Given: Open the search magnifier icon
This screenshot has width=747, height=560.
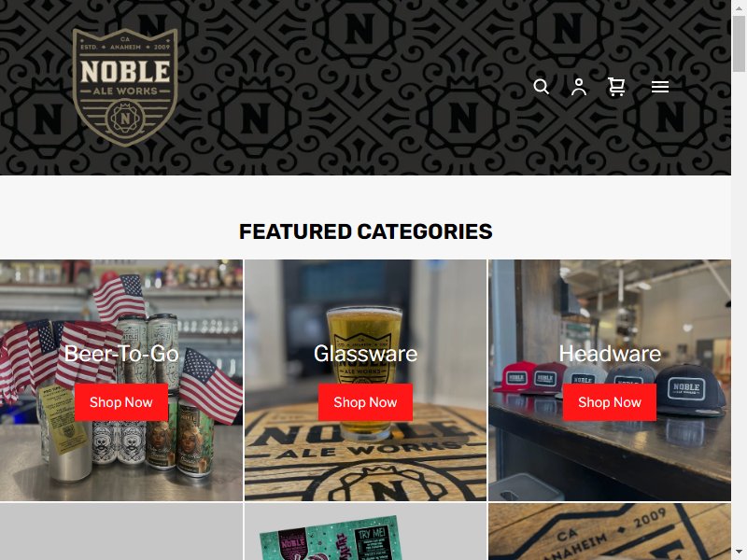Looking at the screenshot, I should pos(542,87).
